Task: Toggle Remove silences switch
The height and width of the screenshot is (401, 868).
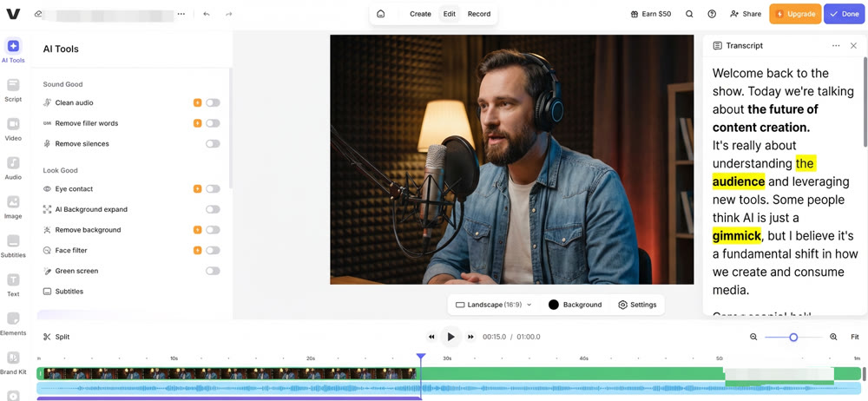Action: tap(213, 143)
